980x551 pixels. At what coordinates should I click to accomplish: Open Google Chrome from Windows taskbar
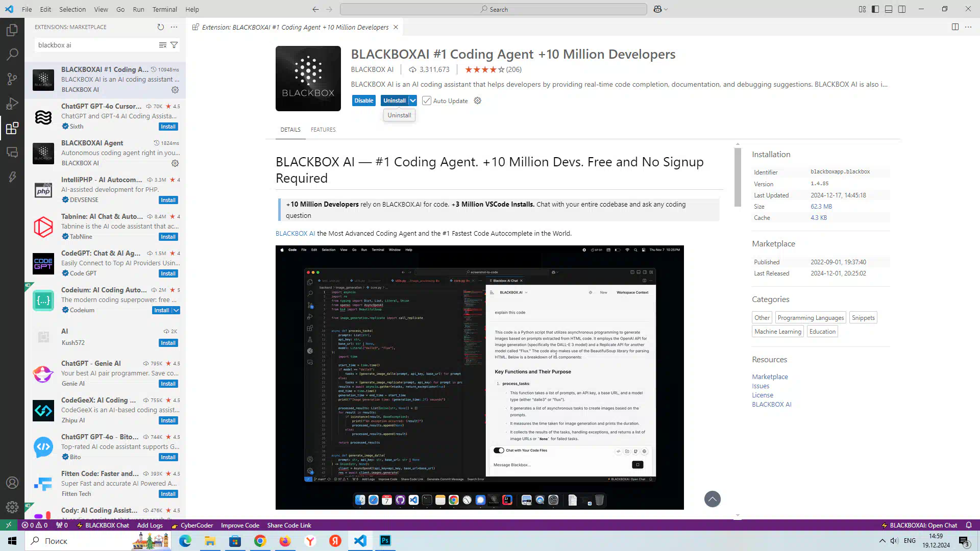coord(260,541)
